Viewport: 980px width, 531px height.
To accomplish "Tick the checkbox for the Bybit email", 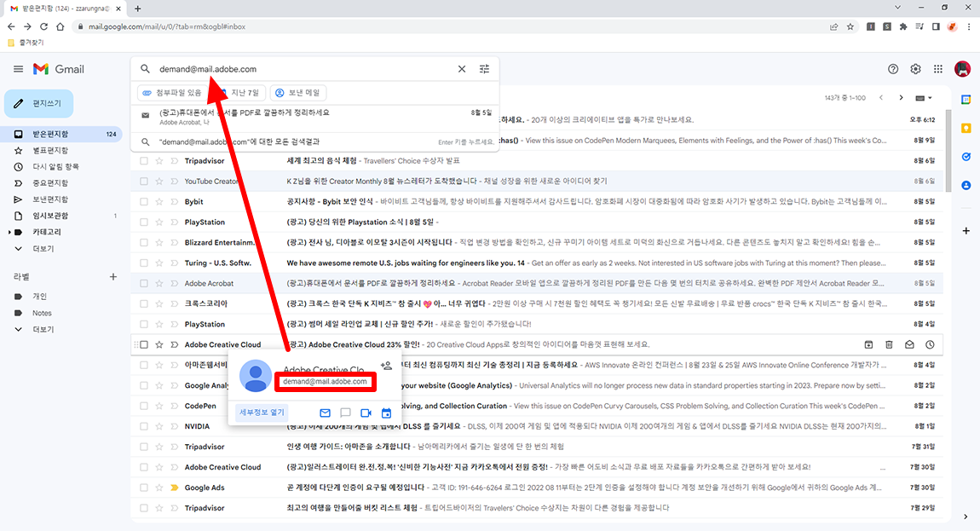I will [x=144, y=201].
